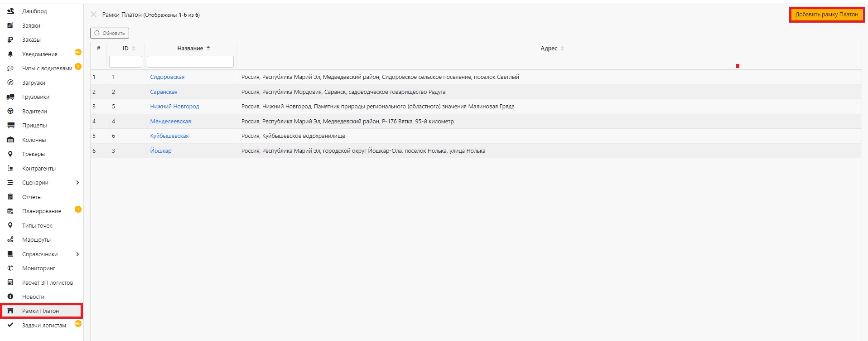Click the Уведомления orange badge counter
Viewport: 868px width, 341px height.
click(x=78, y=52)
